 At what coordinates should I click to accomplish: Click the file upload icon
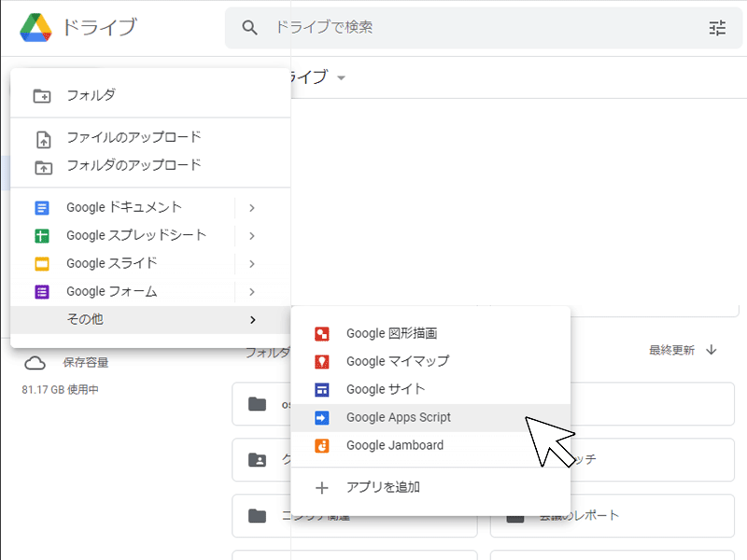point(43,139)
